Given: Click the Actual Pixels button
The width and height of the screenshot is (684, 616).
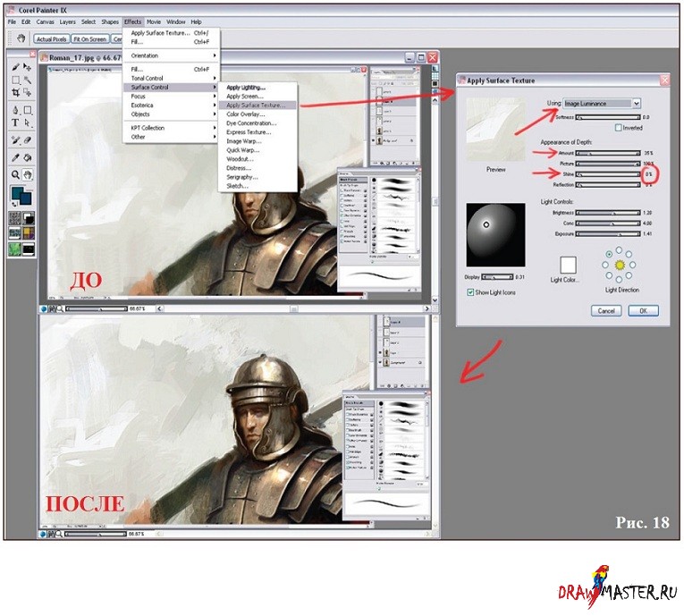Looking at the screenshot, I should [52, 38].
